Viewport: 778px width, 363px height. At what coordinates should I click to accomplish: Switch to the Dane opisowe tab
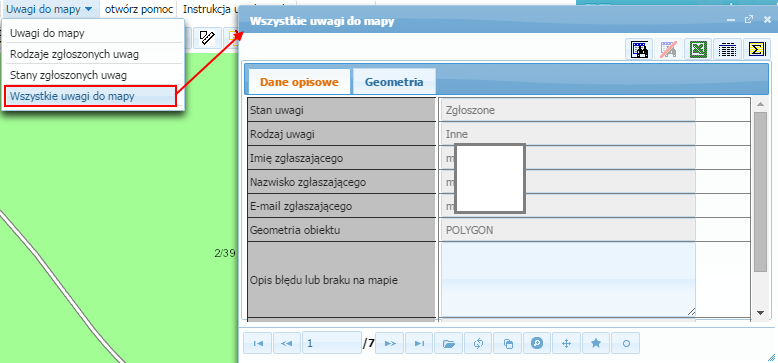[299, 82]
